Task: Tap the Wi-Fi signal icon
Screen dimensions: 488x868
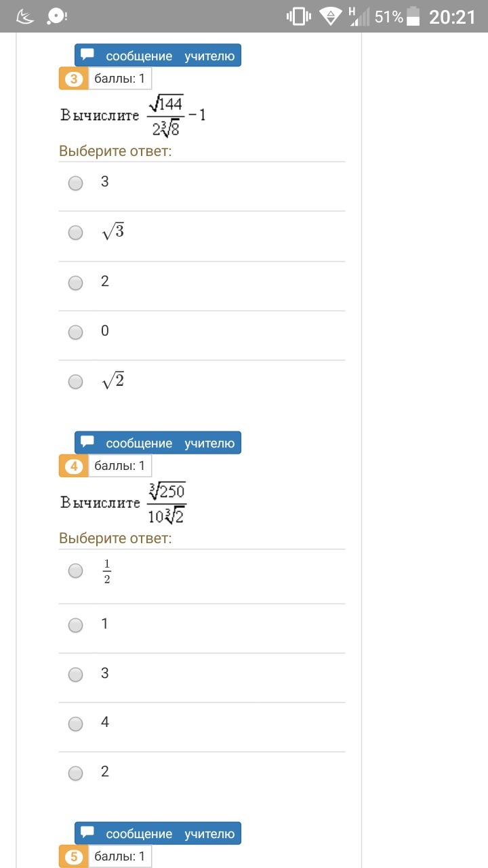Action: pos(330,16)
